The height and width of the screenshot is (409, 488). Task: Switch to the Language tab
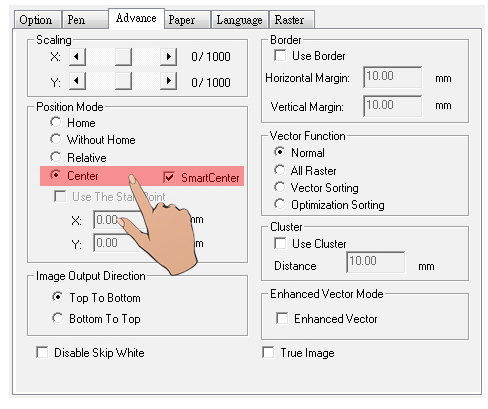(x=240, y=20)
